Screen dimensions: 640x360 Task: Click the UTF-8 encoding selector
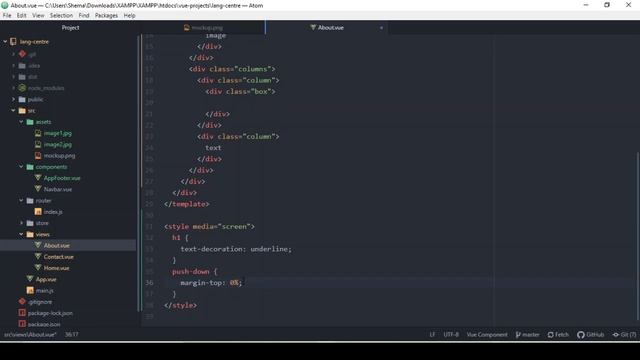451,335
